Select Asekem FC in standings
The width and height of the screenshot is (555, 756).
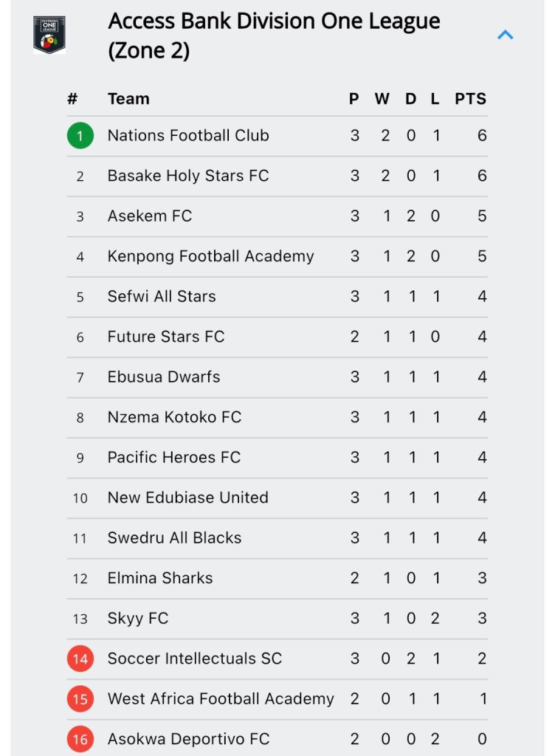pos(277,216)
